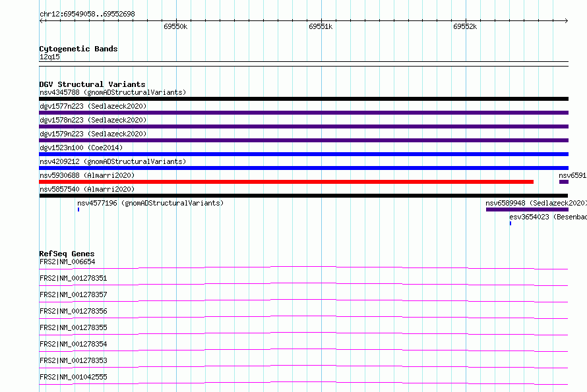Viewport: 587px width, 392px height.
Task: Click the ruler's right arrow end
Action: [x=566, y=20]
